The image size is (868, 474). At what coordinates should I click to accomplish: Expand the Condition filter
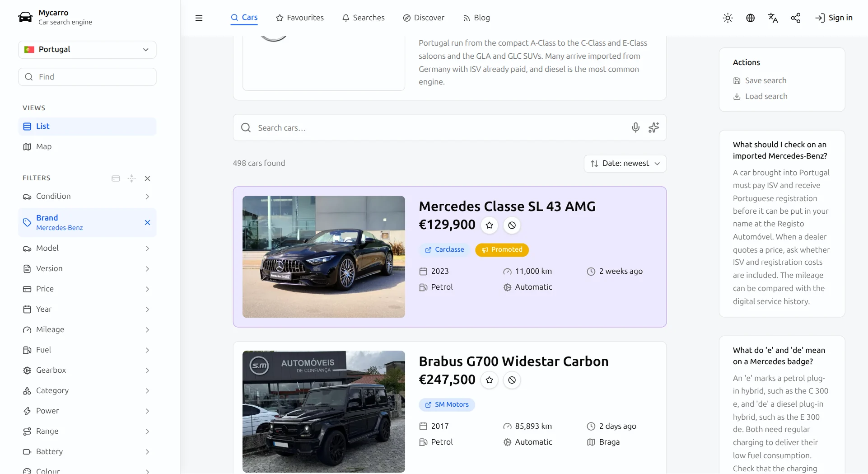pos(87,197)
